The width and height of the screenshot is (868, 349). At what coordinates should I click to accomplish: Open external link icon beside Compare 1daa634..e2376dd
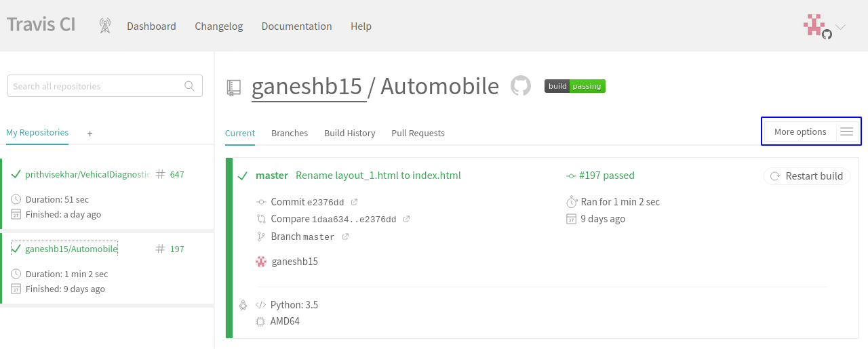(x=406, y=219)
